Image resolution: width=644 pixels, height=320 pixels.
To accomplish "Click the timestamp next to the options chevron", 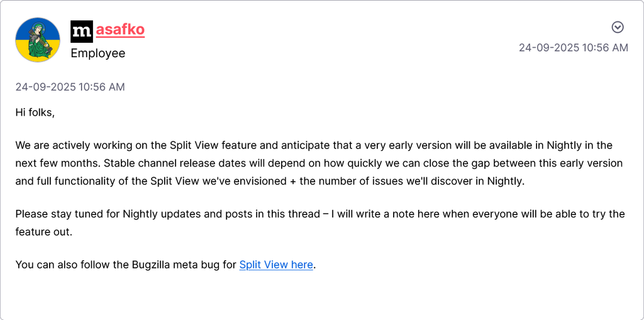I will point(573,48).
